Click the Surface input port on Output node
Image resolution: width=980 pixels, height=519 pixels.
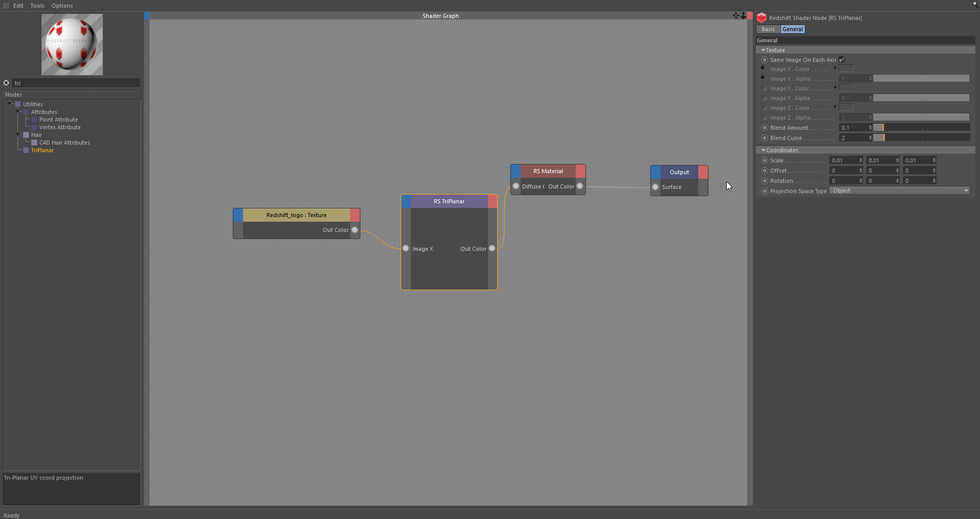tap(655, 187)
